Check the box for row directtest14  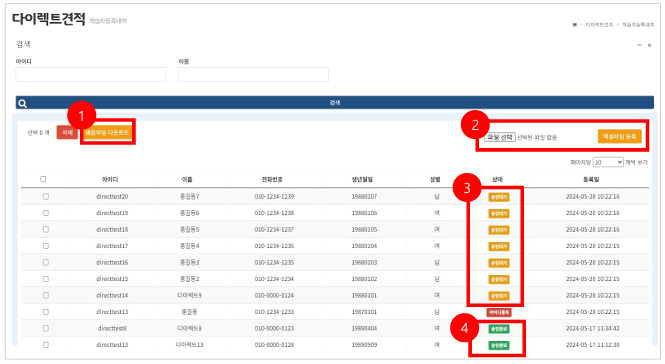(x=46, y=295)
